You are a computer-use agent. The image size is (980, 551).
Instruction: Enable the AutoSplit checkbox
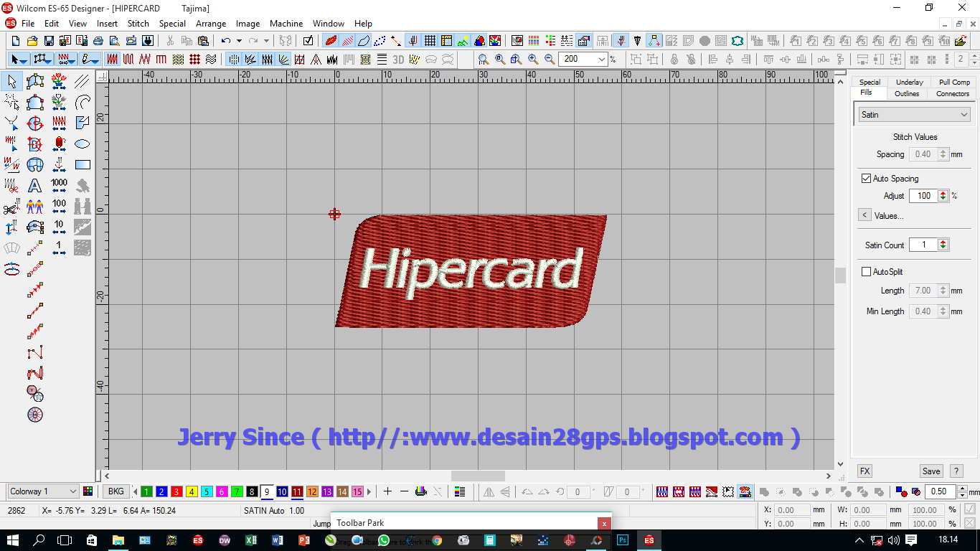(x=866, y=272)
